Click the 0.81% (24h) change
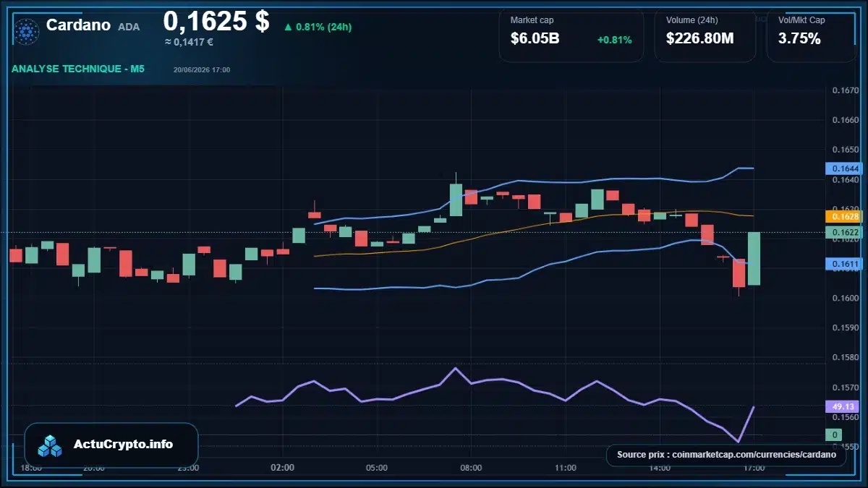Image resolution: width=868 pixels, height=488 pixels. tap(323, 27)
